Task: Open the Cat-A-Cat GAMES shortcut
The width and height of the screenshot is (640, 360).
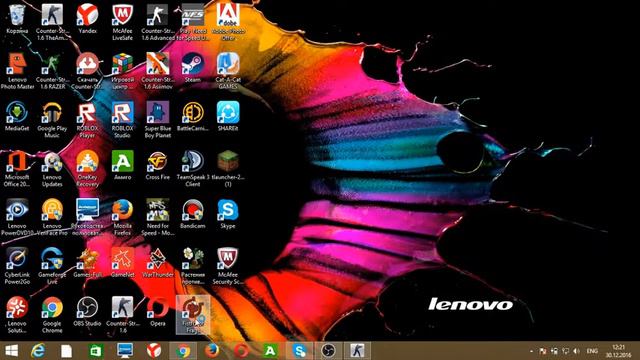Action: [x=228, y=71]
